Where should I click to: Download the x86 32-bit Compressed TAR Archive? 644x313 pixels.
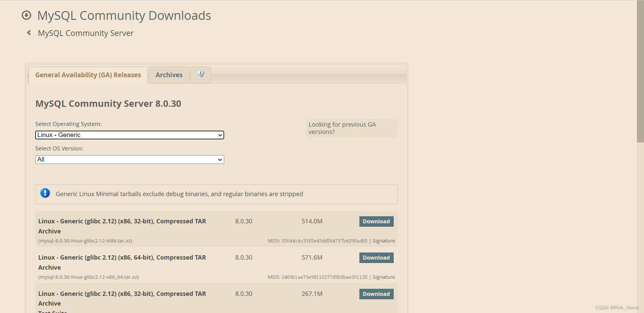[x=376, y=221]
